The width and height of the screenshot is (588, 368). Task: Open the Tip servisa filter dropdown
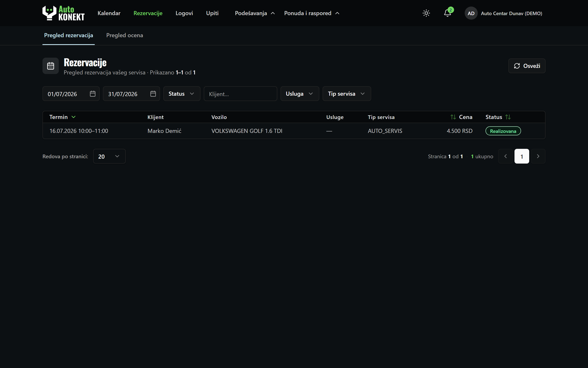(347, 94)
